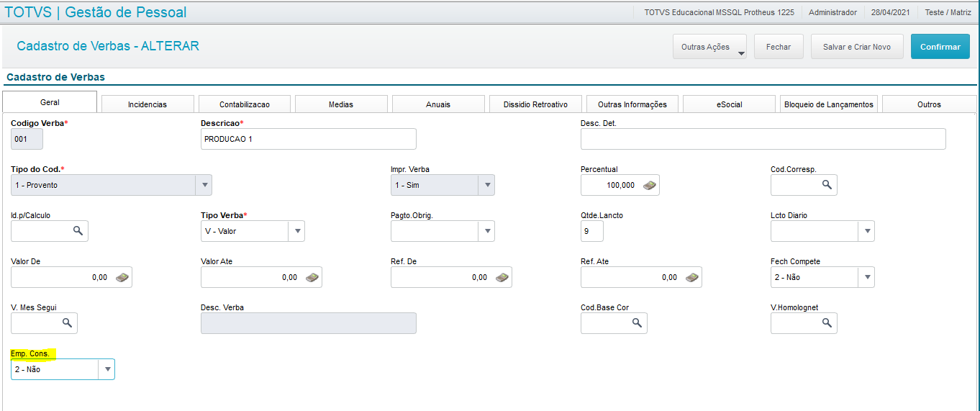Open lookup magnifier for V.Homolognet
The image size is (980, 411).
pos(827,323)
